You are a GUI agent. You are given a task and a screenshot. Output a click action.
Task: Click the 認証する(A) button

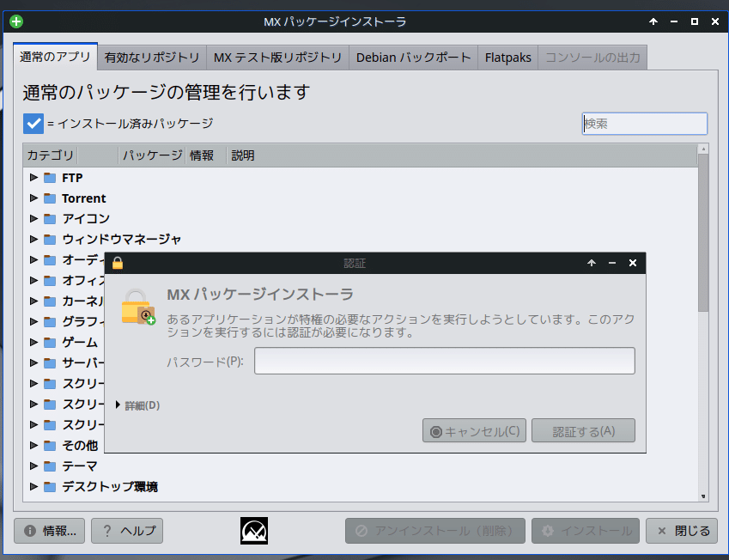point(584,430)
